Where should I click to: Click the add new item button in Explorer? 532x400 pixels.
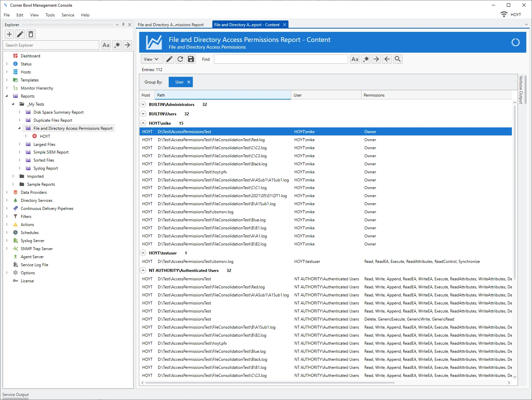9,34
